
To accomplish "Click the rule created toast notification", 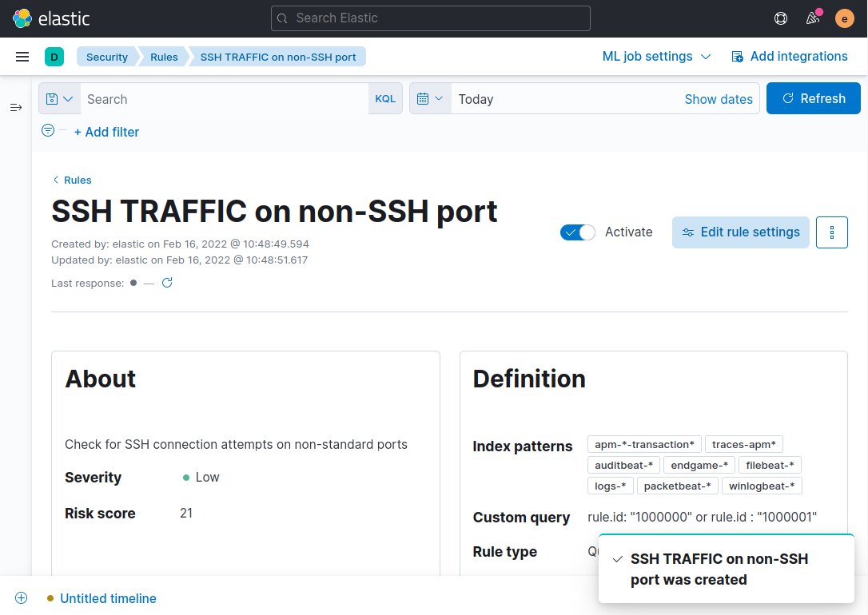I will 727,569.
